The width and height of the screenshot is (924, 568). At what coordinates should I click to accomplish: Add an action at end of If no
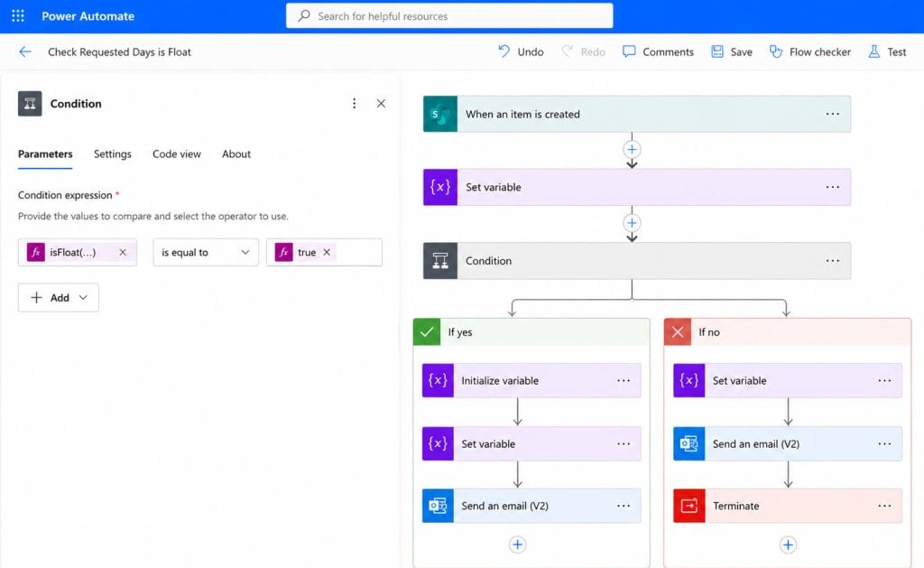(788, 545)
